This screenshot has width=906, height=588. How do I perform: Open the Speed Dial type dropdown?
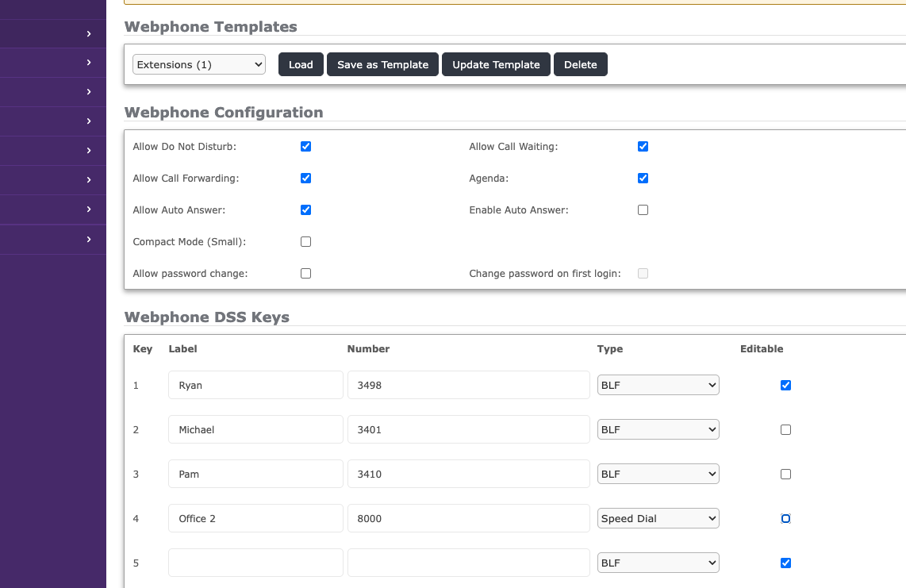[x=658, y=519]
